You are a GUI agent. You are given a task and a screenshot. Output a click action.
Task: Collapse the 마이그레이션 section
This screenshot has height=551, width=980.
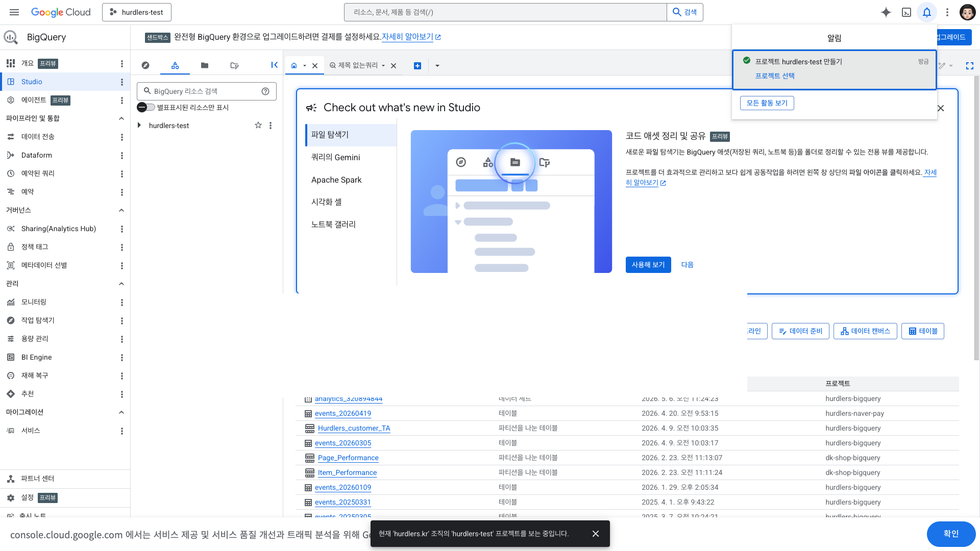(121, 412)
